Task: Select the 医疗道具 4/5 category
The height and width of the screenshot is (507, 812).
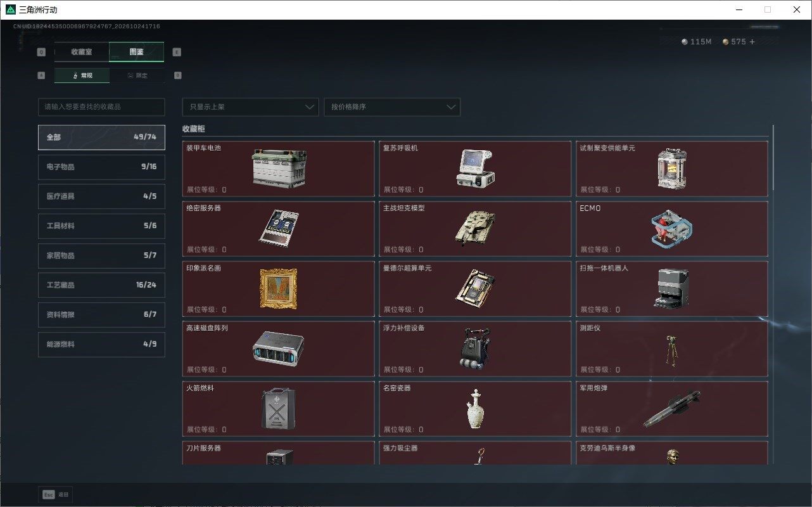Action: click(101, 196)
